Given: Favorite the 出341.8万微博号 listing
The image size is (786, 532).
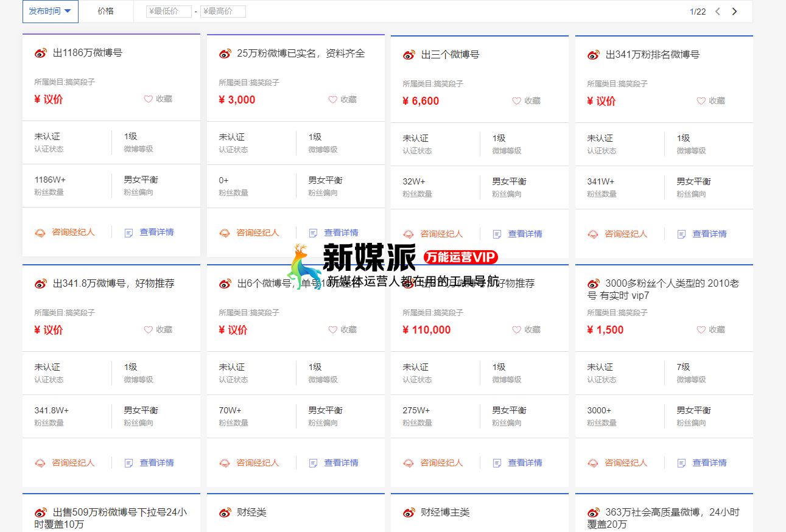Looking at the screenshot, I should 158,330.
